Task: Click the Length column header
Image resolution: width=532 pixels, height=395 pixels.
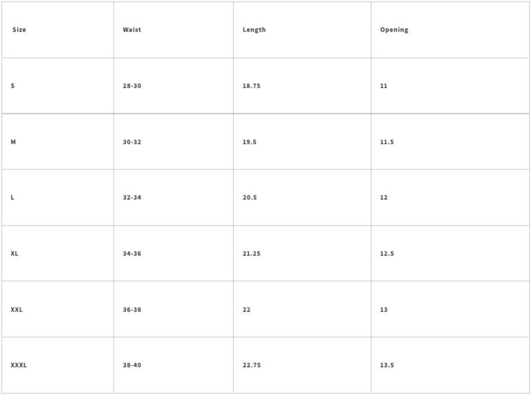Action: pyautogui.click(x=254, y=30)
